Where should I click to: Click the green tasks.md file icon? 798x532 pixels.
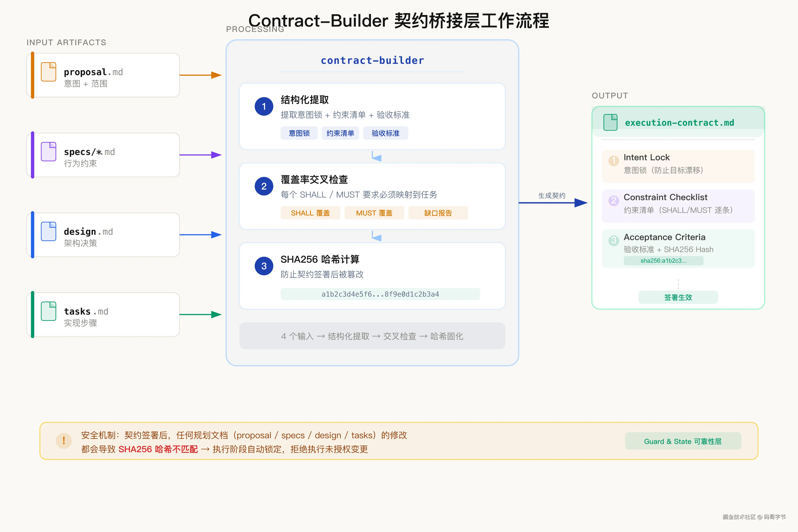click(x=49, y=311)
